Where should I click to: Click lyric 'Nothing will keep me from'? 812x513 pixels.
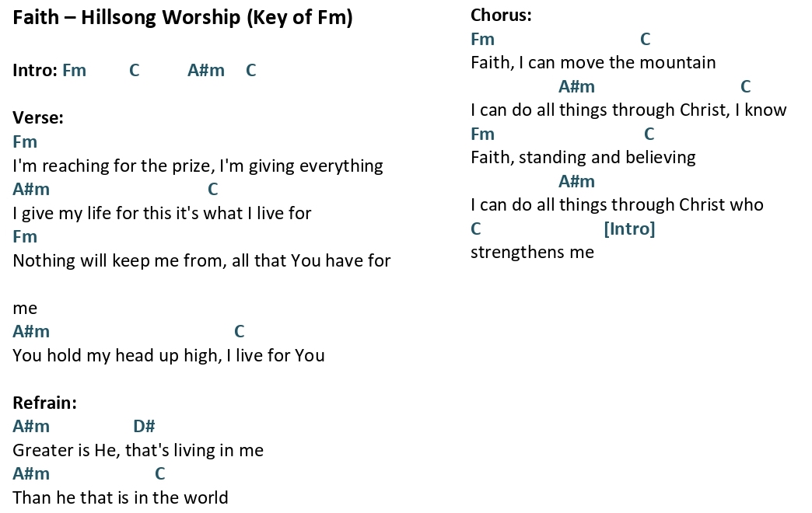click(120, 260)
